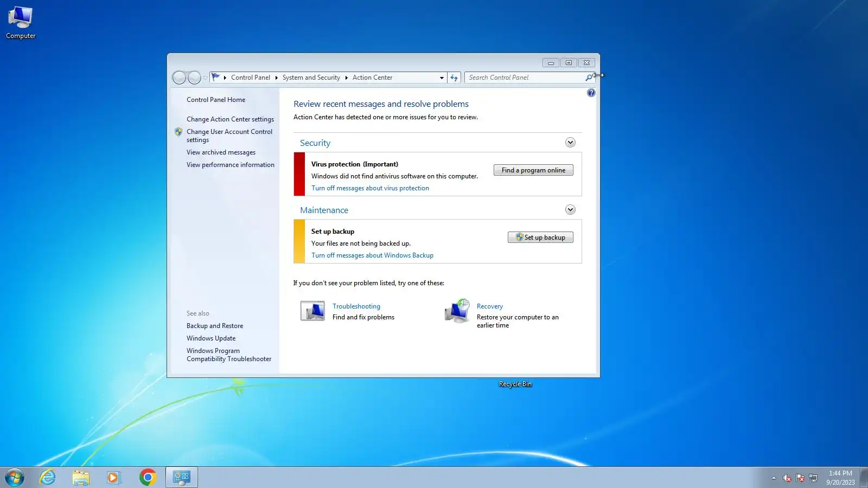Click the Troubleshooting monitor icon
This screenshot has height=488, width=868.
tap(312, 311)
